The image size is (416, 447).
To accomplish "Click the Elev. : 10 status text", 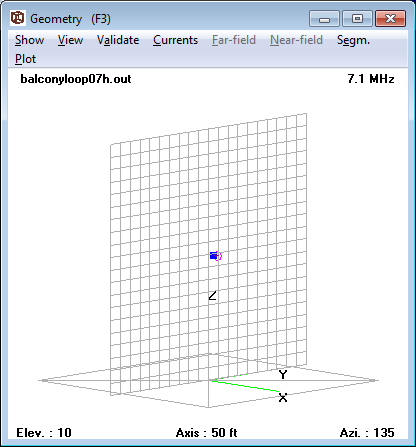I will point(44,433).
